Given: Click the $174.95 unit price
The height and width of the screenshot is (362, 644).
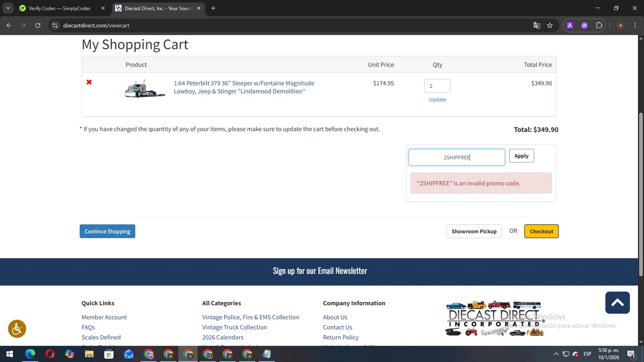Looking at the screenshot, I should (383, 83).
